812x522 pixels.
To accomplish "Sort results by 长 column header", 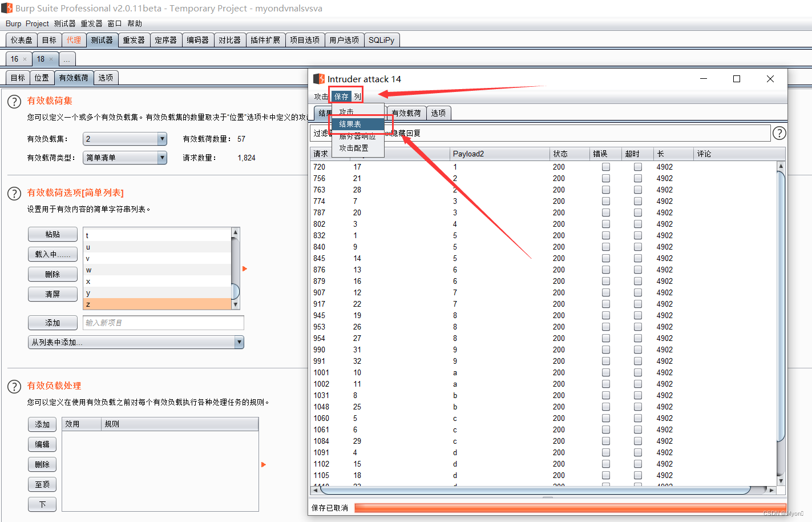I will (673, 154).
